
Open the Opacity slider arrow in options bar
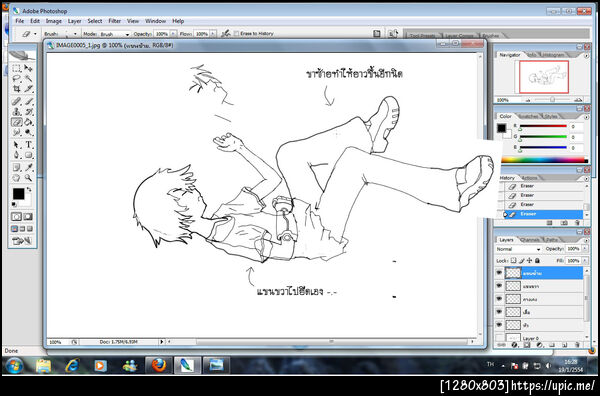[173, 34]
